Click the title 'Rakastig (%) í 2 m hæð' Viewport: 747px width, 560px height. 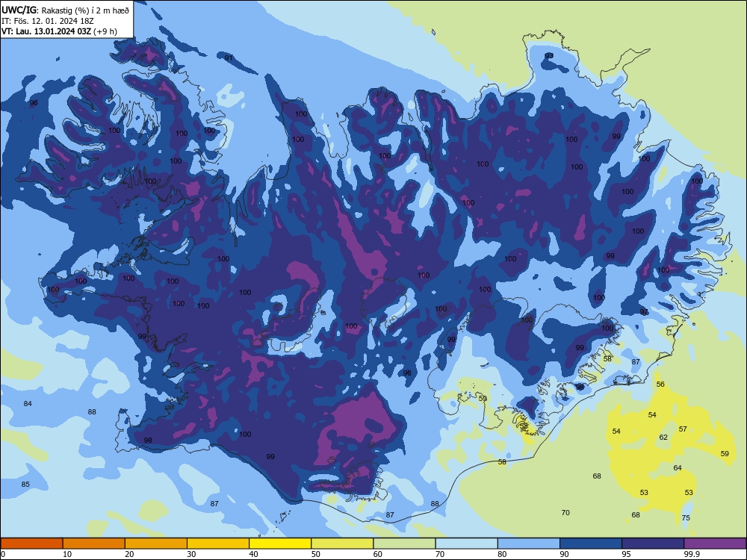tap(85, 10)
